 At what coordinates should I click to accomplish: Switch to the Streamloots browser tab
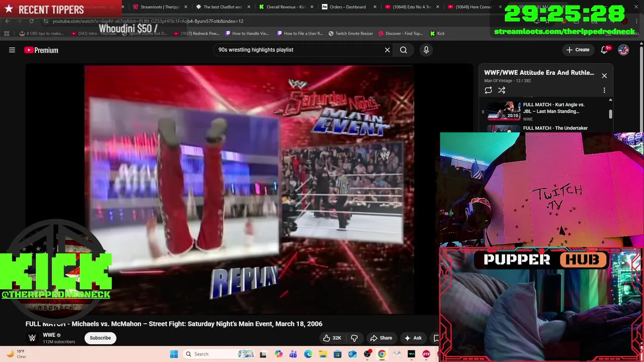160,7
